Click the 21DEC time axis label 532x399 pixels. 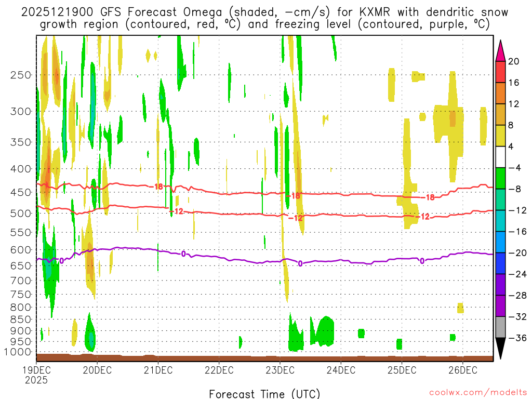click(x=158, y=370)
